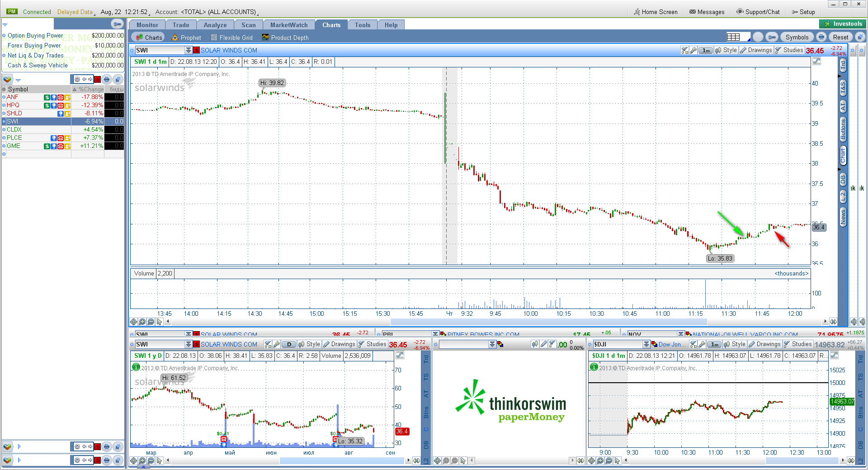This screenshot has width=868, height=470.
Task: Toggle the T&S side panel
Action: click(843, 88)
